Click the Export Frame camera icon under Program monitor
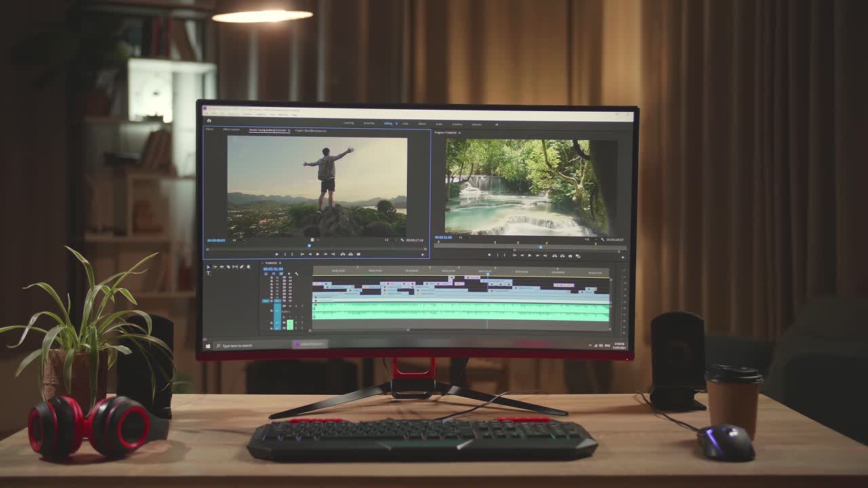Viewport: 868px width, 488px height. (x=570, y=256)
